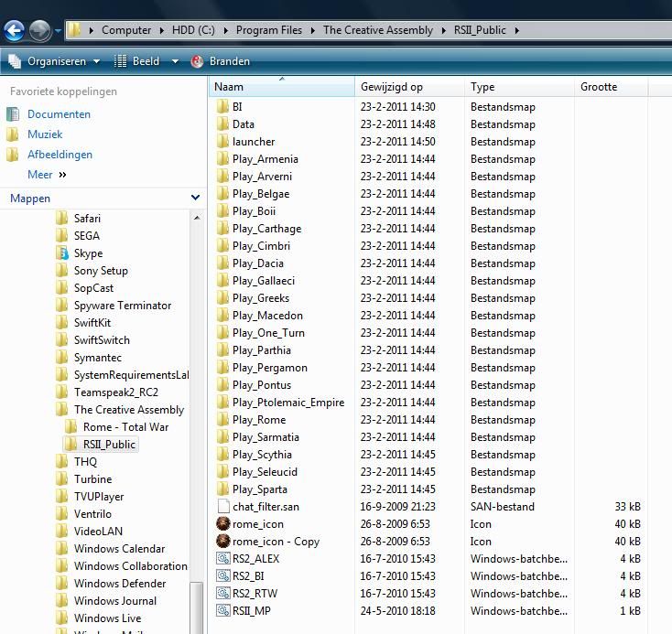Click the Branden burn disc icon

[198, 61]
